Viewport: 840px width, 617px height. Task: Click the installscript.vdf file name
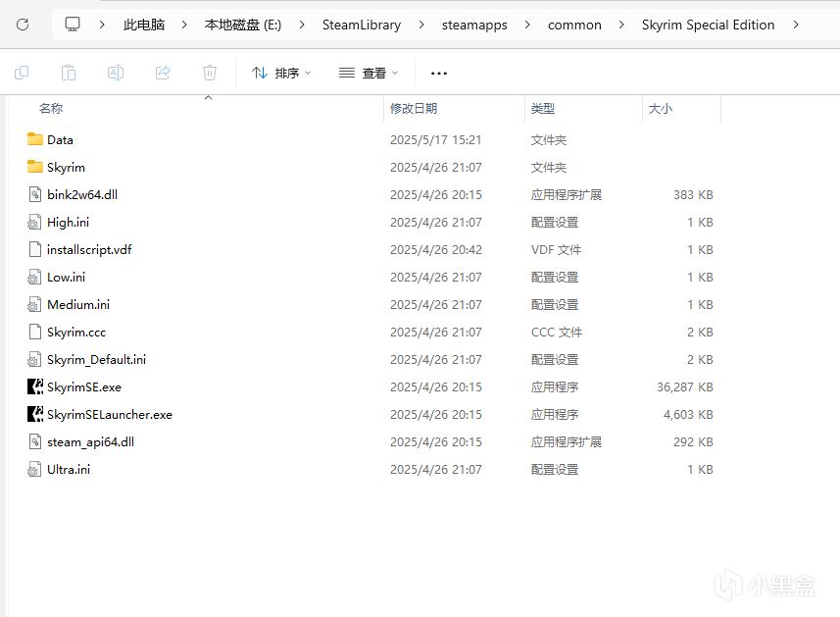(89, 250)
